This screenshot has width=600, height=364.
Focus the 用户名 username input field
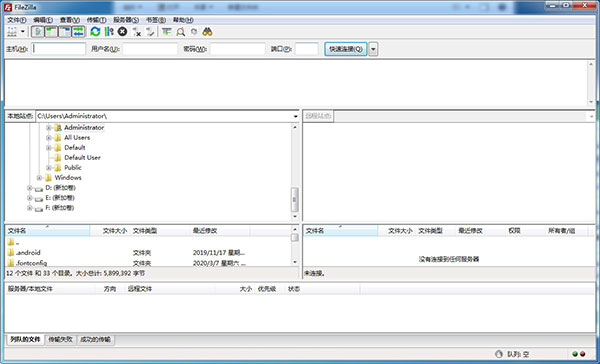tap(150, 49)
